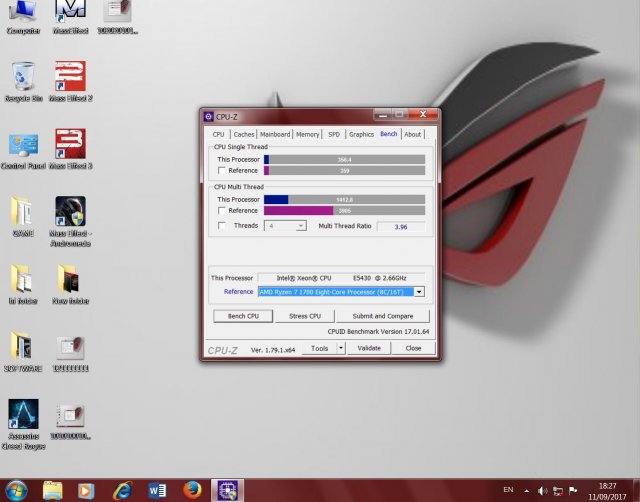This screenshot has width=640, height=502.
Task: Click Firefox icon in taskbar
Action: (x=192, y=490)
